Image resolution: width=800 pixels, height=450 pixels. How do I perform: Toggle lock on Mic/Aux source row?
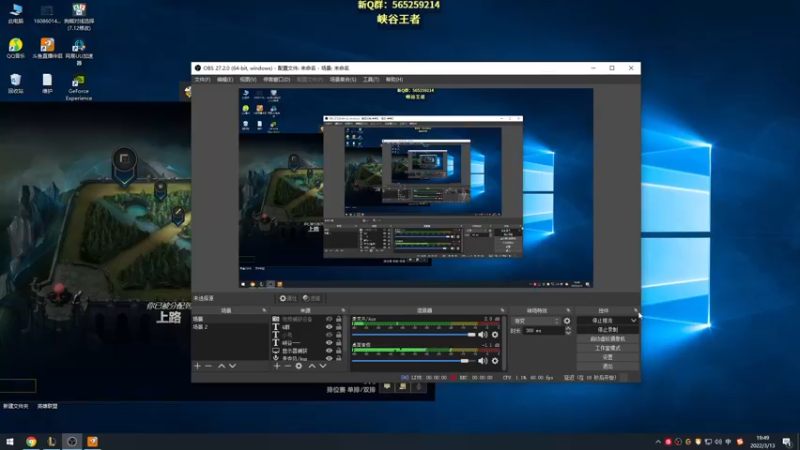pyautogui.click(x=338, y=358)
